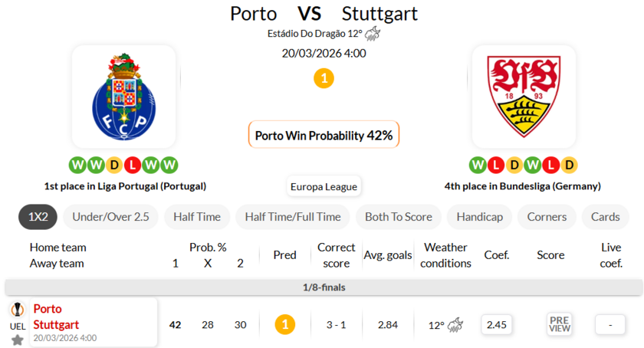Open the Half Time tab
The height and width of the screenshot is (348, 644).
(x=197, y=217)
